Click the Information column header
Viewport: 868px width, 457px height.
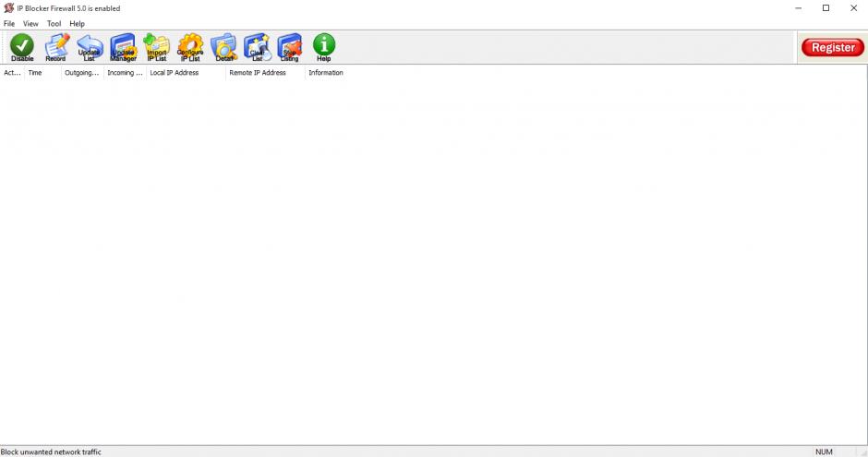click(325, 73)
